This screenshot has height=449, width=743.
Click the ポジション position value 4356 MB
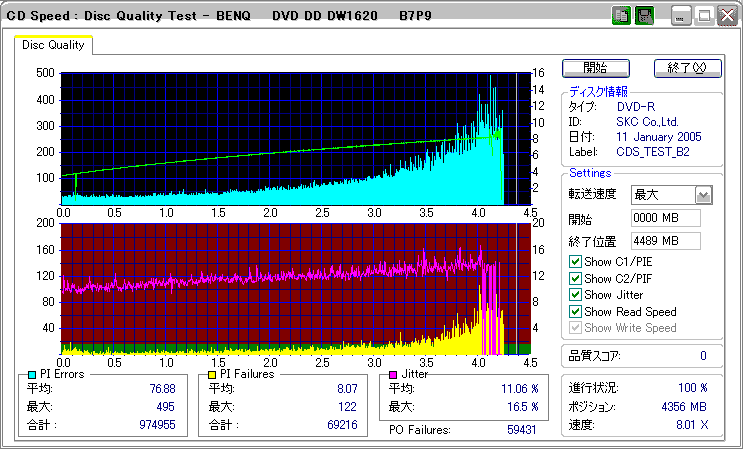[683, 407]
